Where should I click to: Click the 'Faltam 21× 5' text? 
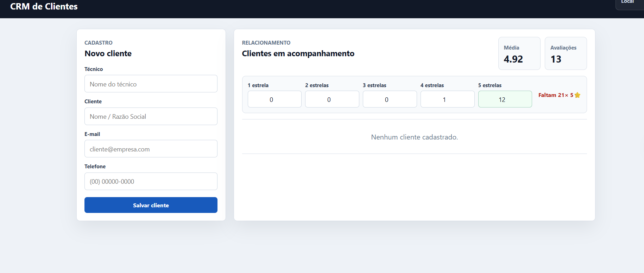[x=556, y=95]
